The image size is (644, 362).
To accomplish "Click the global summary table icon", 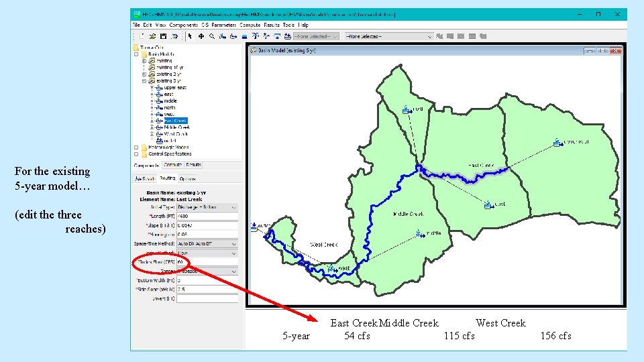I will pos(450,36).
